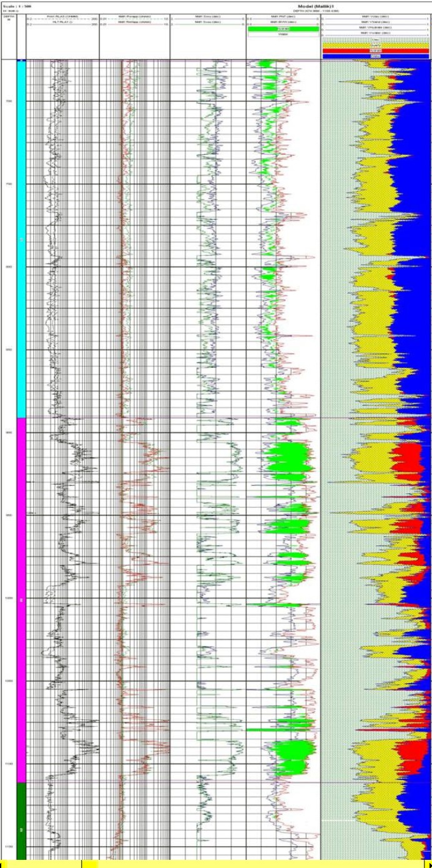Click the 1000 depth label
The image size is (432, 868).
[9, 598]
